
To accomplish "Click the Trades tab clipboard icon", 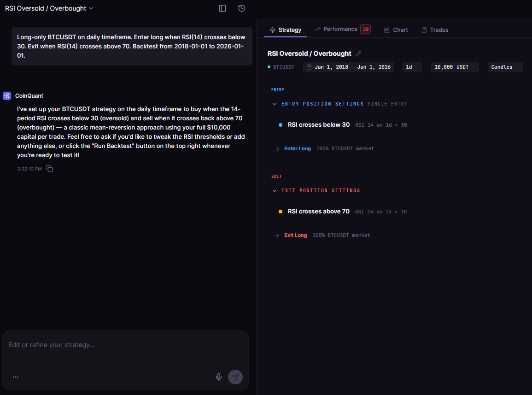I will (424, 30).
